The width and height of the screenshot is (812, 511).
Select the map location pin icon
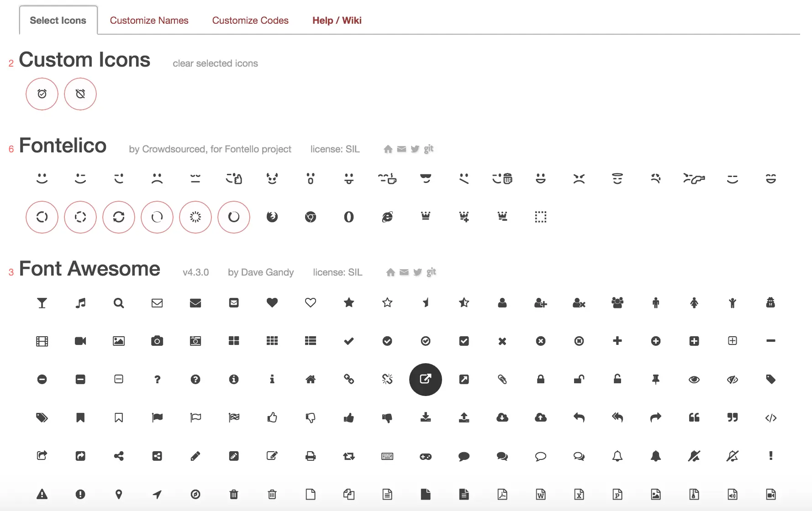pyautogui.click(x=119, y=495)
